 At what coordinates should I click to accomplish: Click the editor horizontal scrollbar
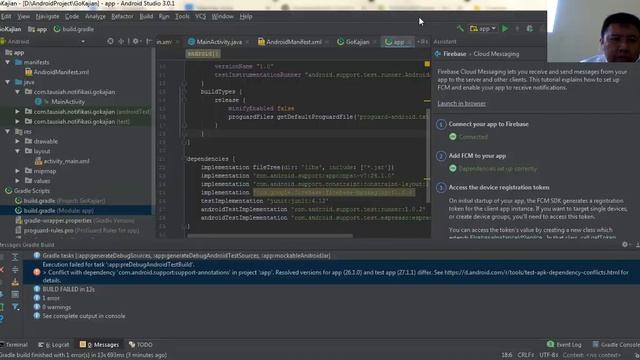270,236
